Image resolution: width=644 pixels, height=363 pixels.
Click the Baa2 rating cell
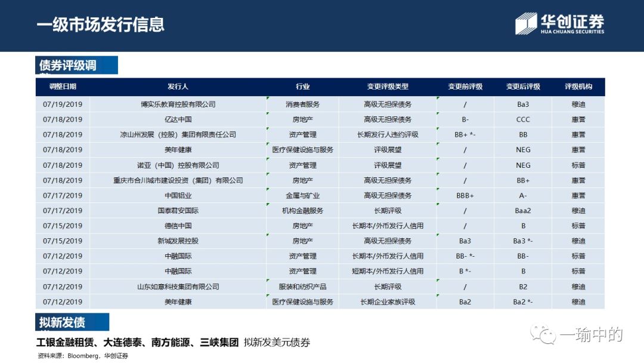(x=523, y=211)
